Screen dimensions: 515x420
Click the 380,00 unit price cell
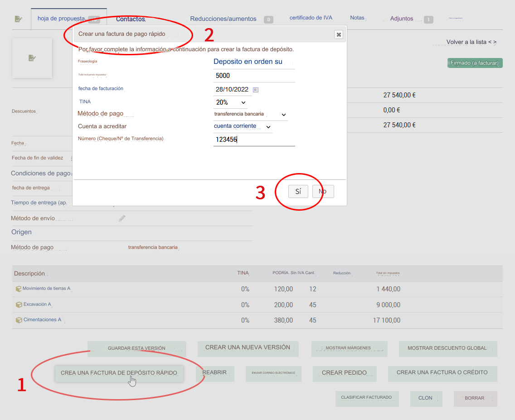[x=283, y=320]
